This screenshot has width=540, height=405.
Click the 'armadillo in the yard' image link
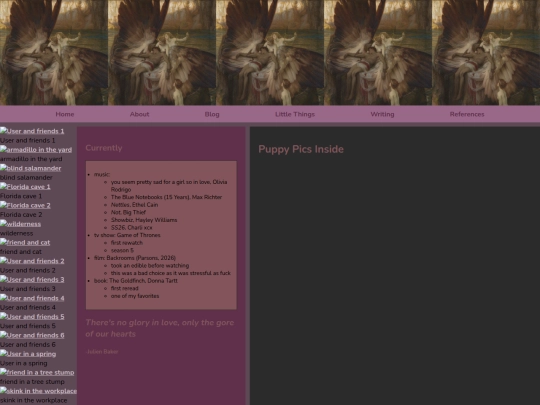36,149
